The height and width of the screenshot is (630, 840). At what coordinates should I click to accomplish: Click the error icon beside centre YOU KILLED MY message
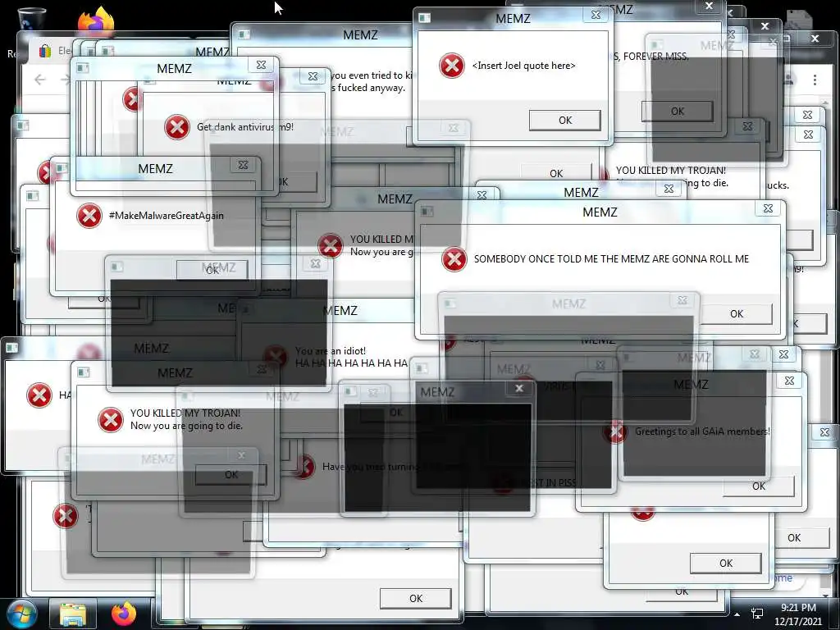point(331,246)
